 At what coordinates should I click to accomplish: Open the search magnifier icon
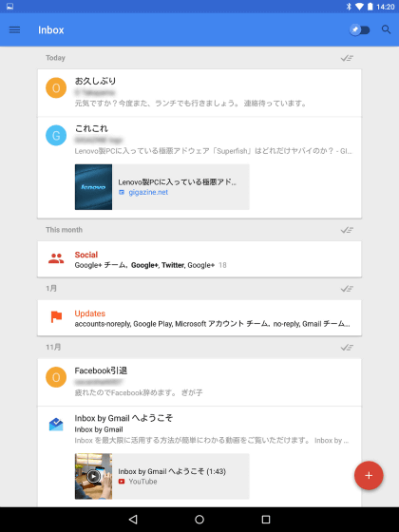tap(386, 29)
